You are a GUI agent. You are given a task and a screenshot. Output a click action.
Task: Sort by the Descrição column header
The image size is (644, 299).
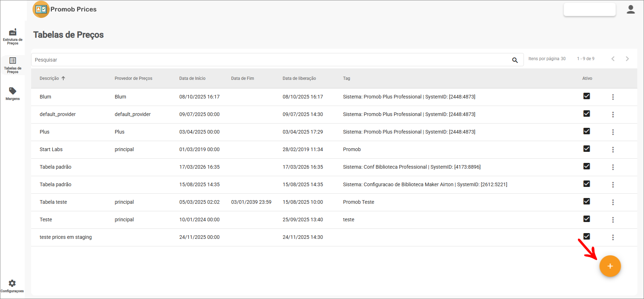click(x=49, y=78)
